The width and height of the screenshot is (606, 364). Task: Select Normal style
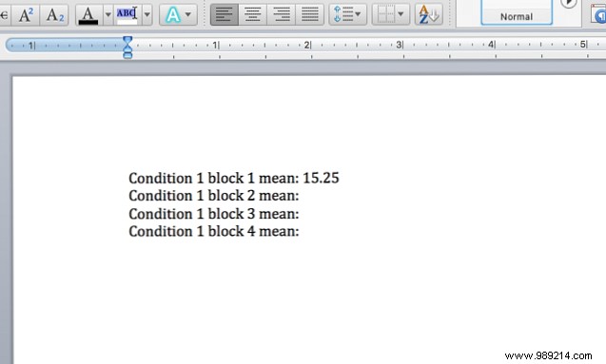(x=517, y=12)
